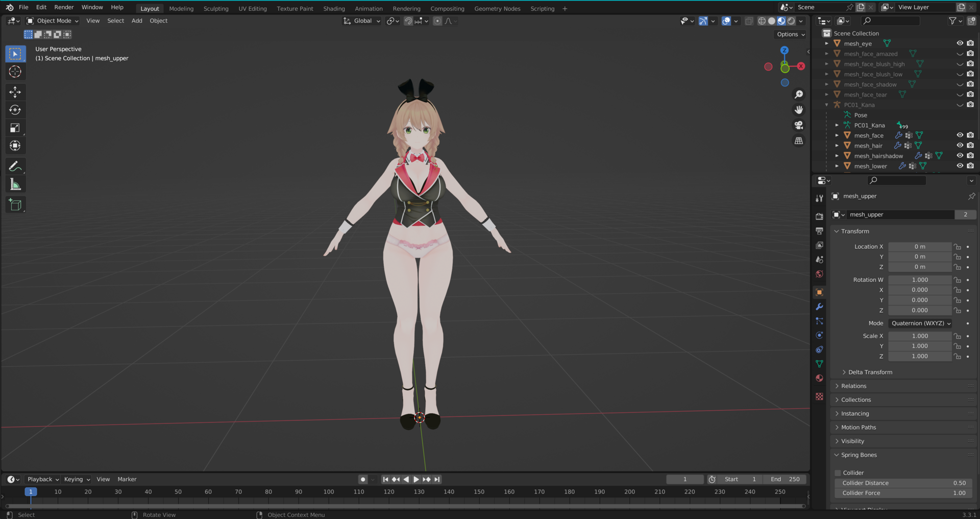Open the viewport Options dropdown
The width and height of the screenshot is (980, 519).
(791, 34)
